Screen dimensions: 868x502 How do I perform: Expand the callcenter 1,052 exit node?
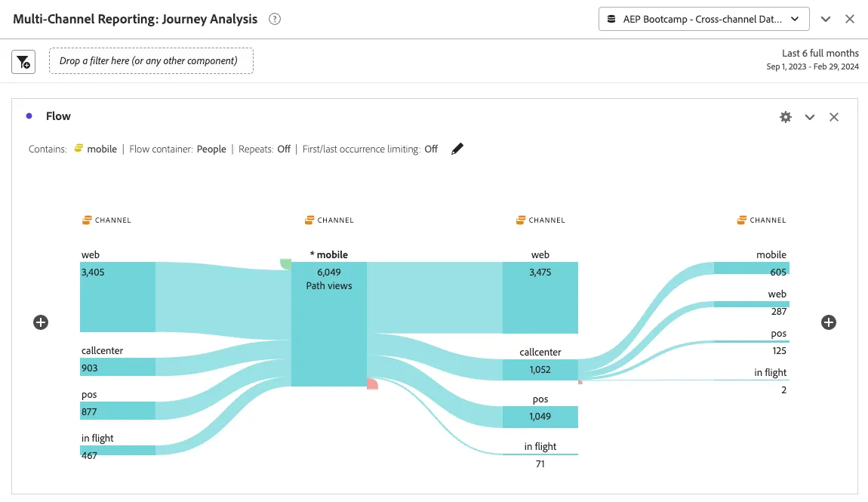540,370
